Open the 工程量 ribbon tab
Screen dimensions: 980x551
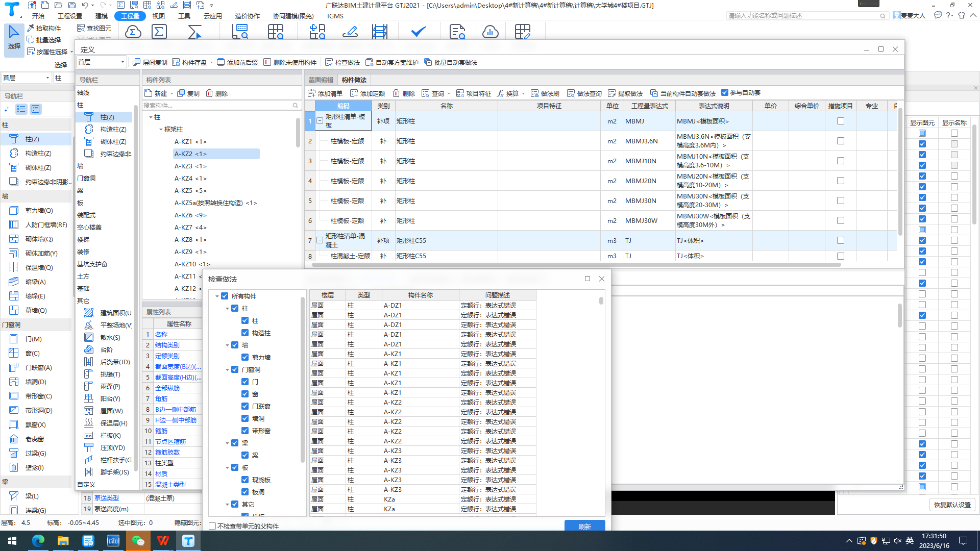click(x=130, y=16)
